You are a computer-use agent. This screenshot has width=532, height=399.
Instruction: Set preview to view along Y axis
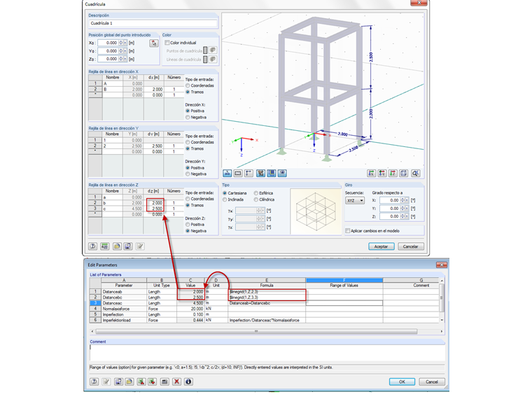click(382, 174)
